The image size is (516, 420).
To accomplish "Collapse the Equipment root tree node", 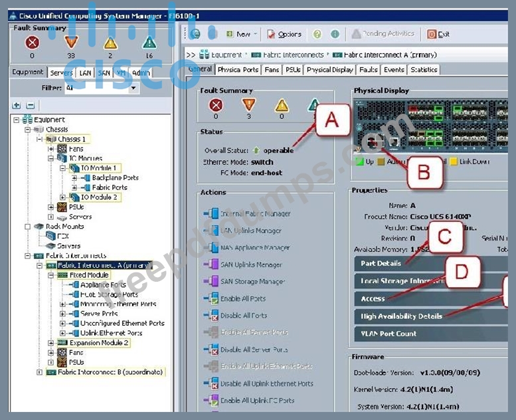I will pos(16,120).
